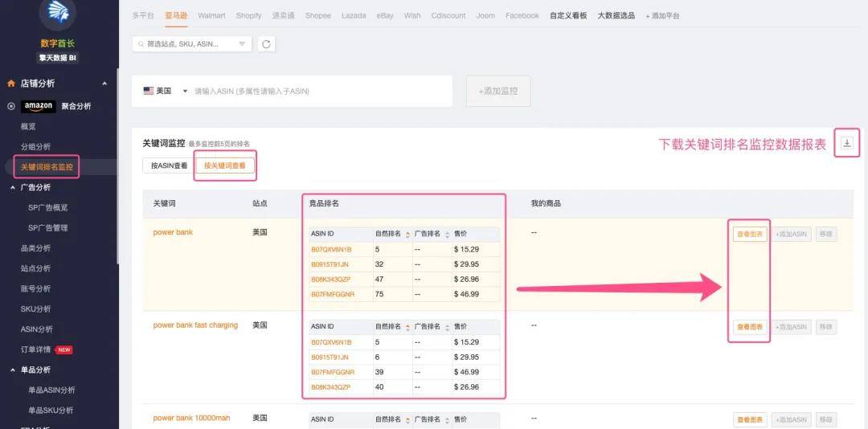This screenshot has width=868, height=429.
Task: Open SP广告管理 in sidebar
Action: tap(47, 228)
